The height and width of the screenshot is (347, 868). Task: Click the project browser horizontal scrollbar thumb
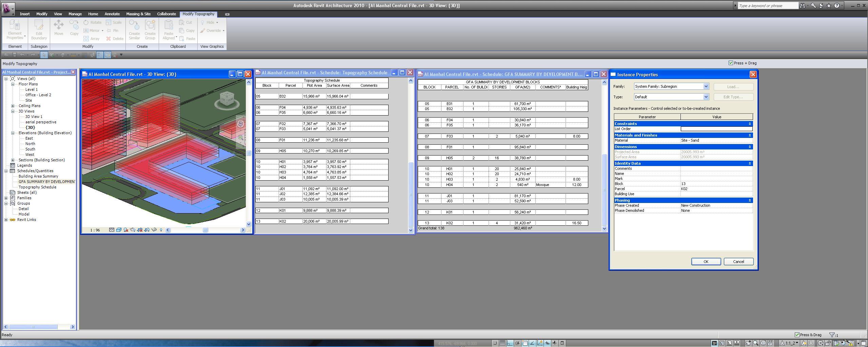click(33, 327)
